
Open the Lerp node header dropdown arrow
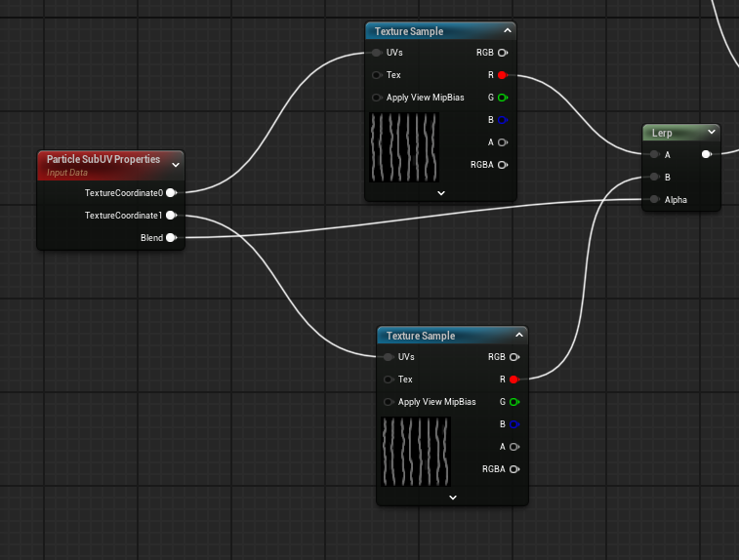712,132
